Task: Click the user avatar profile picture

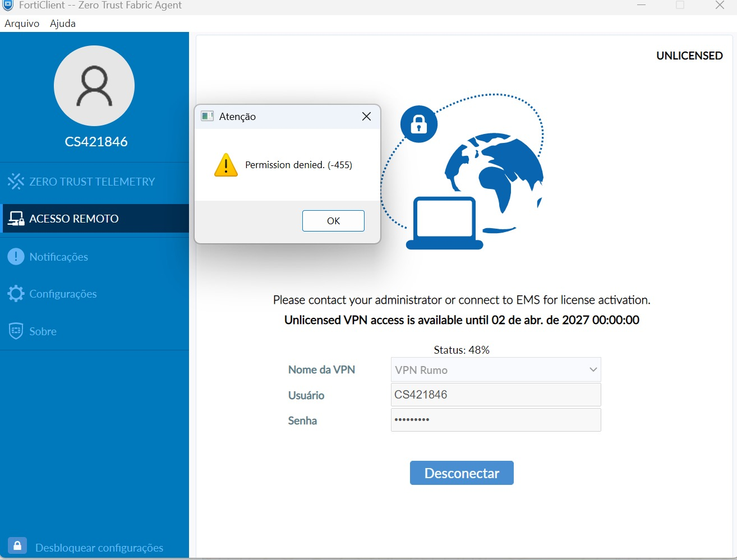Action: tap(94, 86)
